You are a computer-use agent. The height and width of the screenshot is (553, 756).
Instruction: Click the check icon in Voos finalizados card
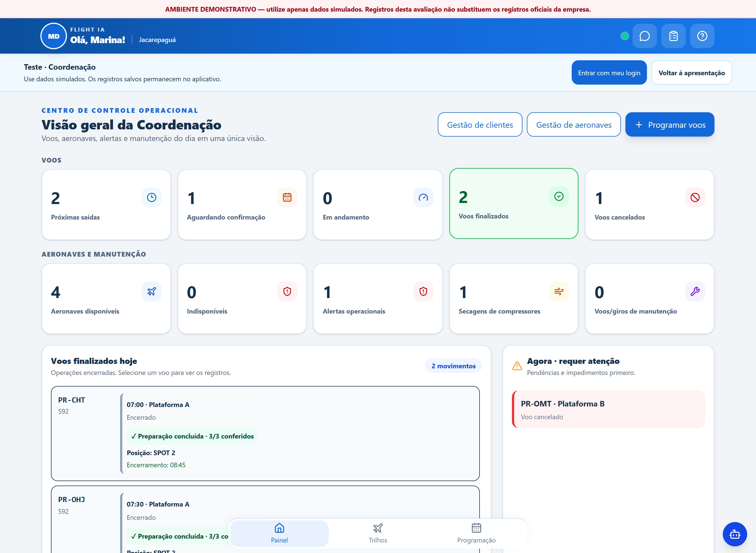tap(559, 196)
